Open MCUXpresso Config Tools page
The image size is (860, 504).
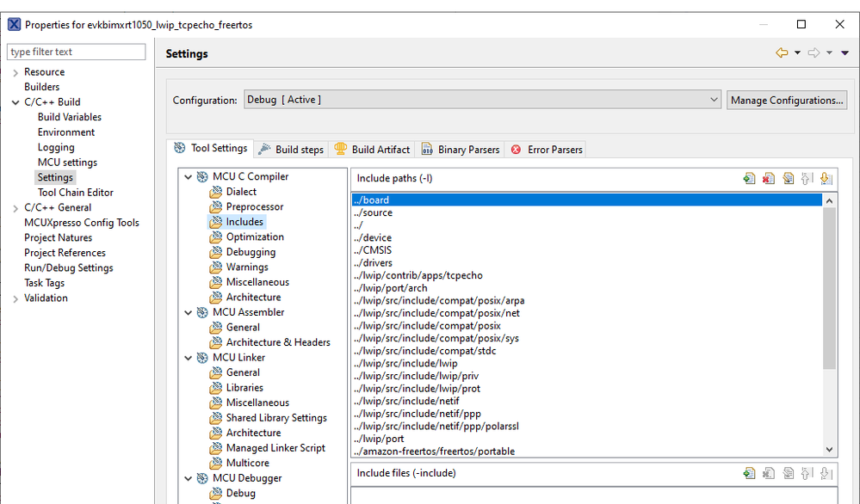tap(82, 223)
